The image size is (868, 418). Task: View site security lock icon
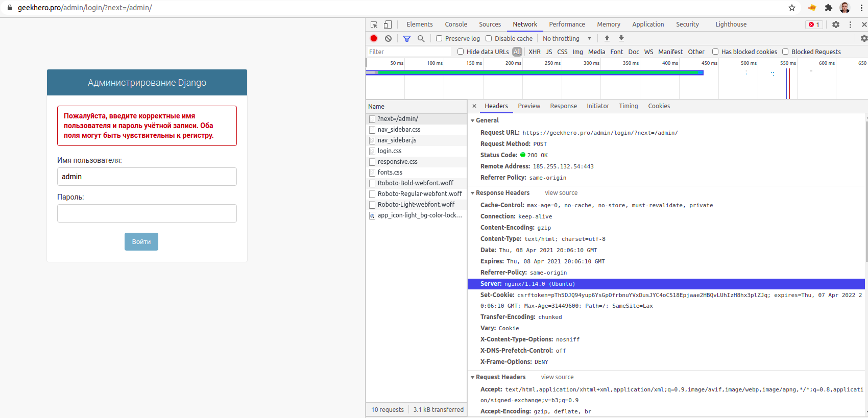pos(9,8)
